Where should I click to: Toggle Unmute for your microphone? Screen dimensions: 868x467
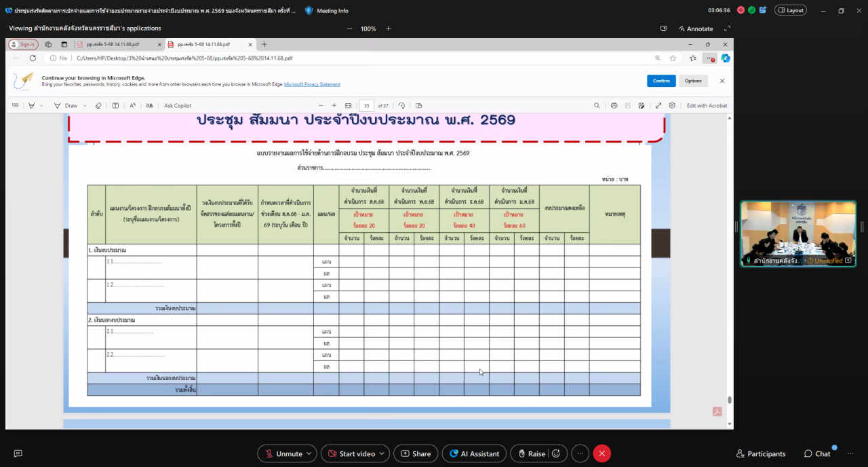(282, 453)
